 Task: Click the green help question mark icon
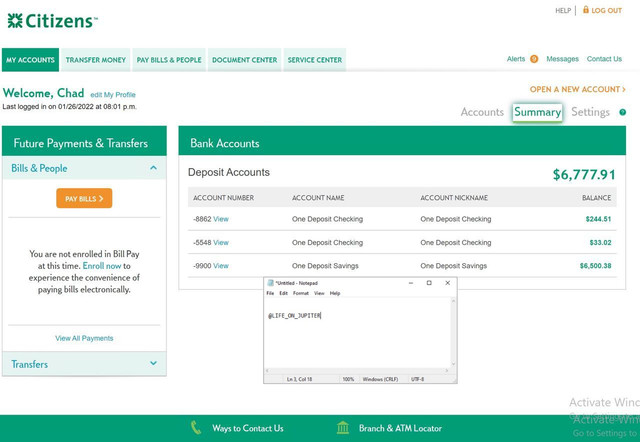click(622, 112)
